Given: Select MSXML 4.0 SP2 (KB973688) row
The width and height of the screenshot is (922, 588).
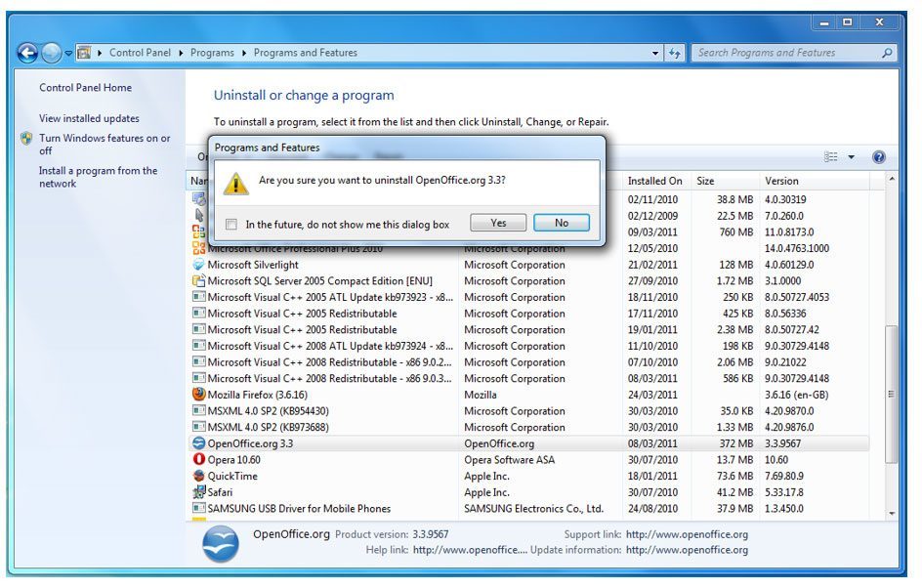Looking at the screenshot, I should point(528,428).
